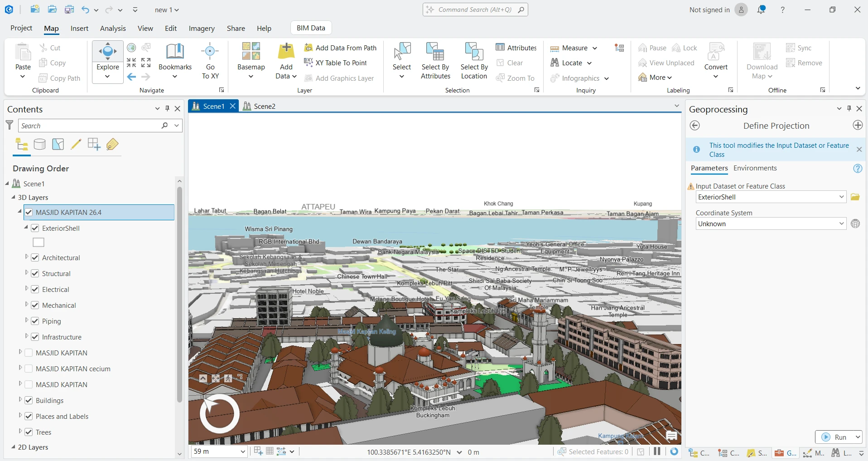
Task: Open the Coordinate System dropdown
Action: [x=841, y=224]
